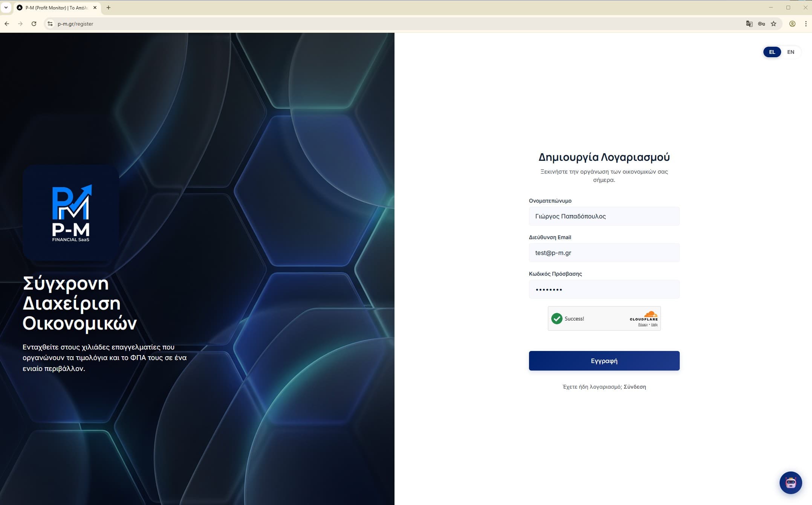Follow the Σύνδεση login link
The height and width of the screenshot is (505, 812).
[635, 387]
